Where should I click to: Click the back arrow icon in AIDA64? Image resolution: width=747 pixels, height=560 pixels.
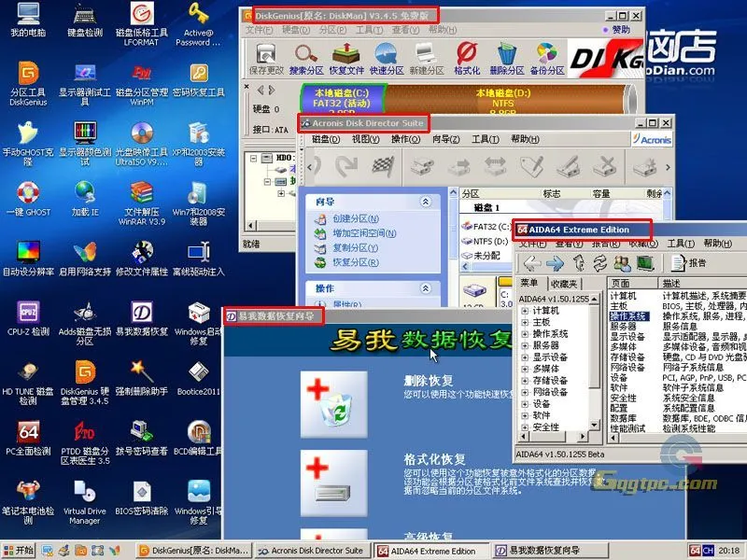tap(529, 262)
